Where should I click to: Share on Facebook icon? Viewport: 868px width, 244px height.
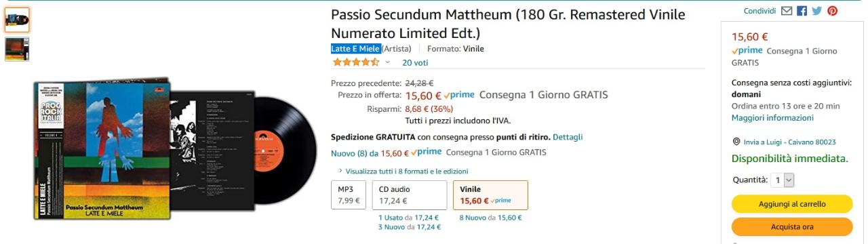pos(802,11)
